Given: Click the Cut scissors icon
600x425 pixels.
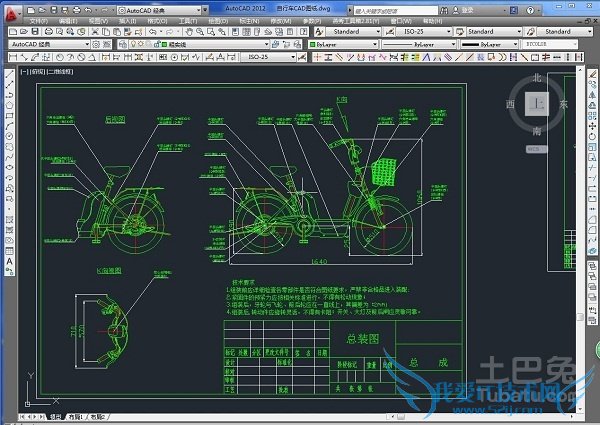Looking at the screenshot, I should pyautogui.click(x=95, y=32).
